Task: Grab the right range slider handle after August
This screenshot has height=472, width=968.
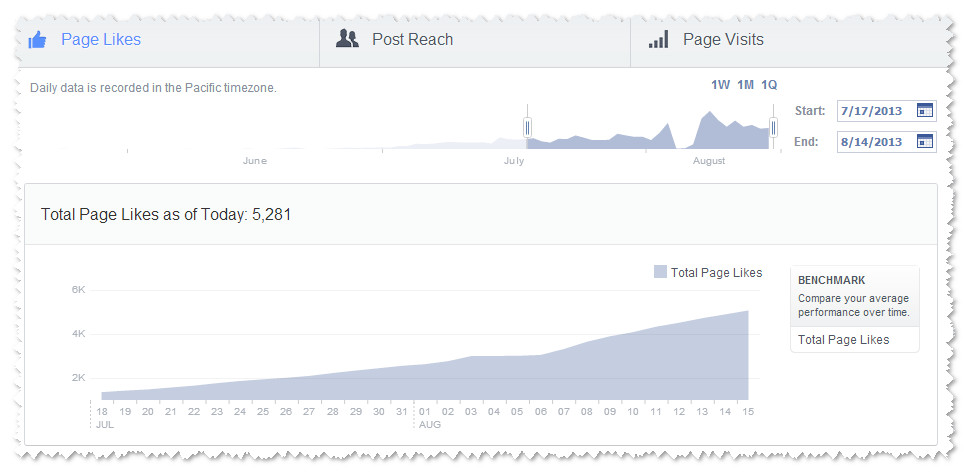Action: [x=773, y=128]
